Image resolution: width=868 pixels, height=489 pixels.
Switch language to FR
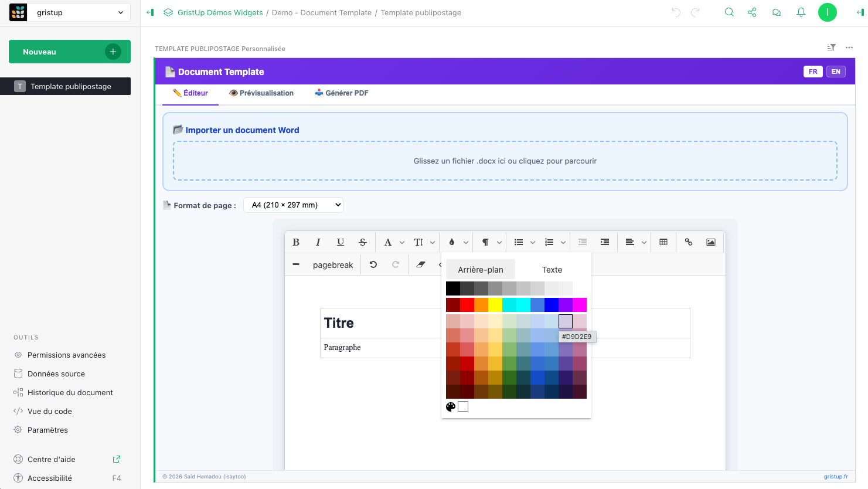tap(813, 72)
